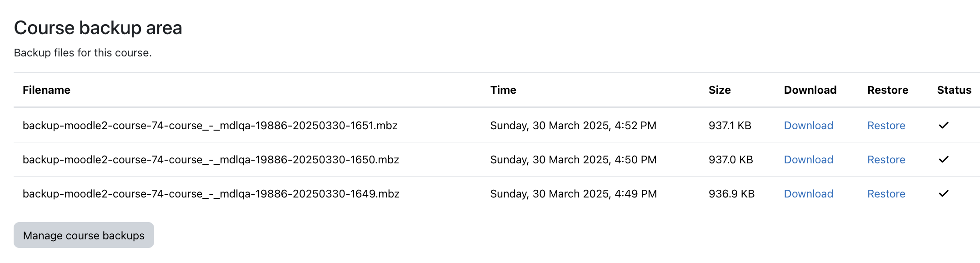Click the status checkmark for the 1651 backup

coord(944,125)
